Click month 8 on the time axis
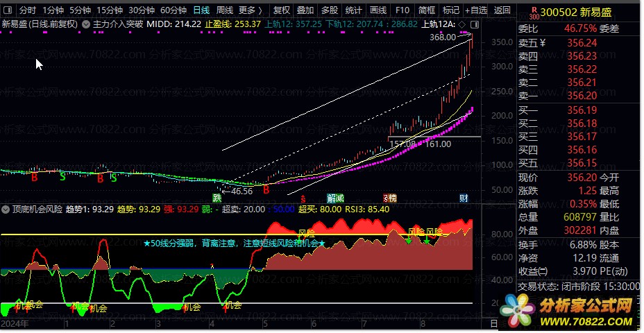Image resolution: width=644 pixels, height=333 pixels. tap(422, 323)
